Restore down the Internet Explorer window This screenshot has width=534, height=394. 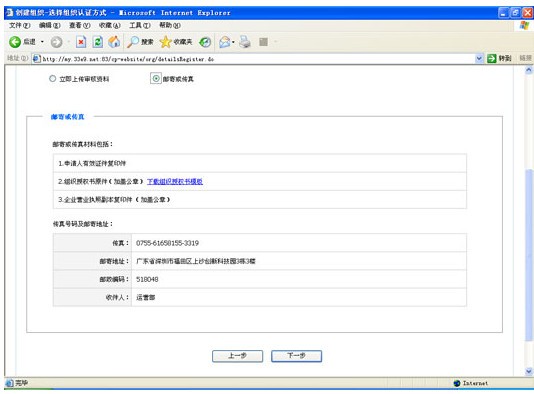(x=516, y=13)
